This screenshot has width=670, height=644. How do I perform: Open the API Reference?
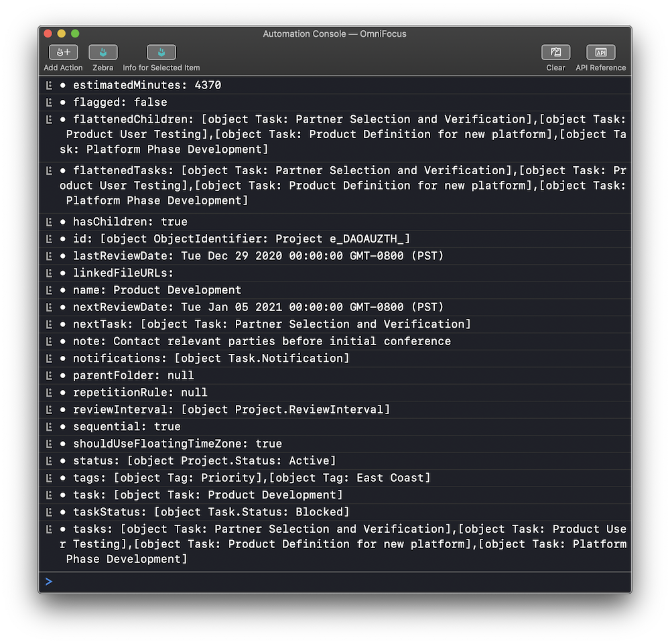(600, 52)
